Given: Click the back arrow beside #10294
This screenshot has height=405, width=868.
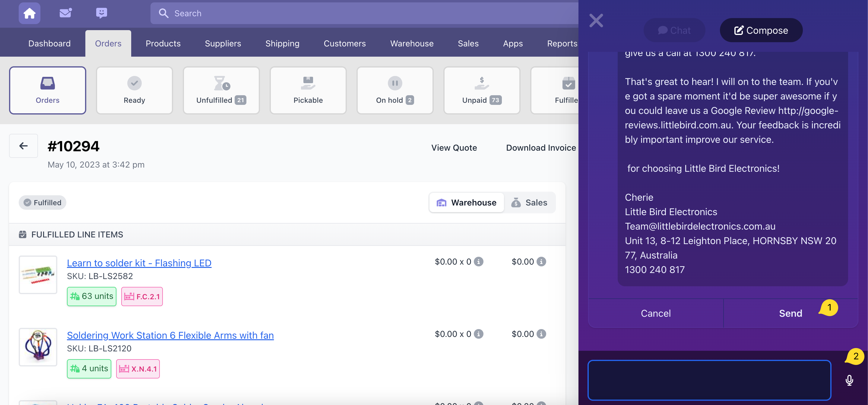Looking at the screenshot, I should point(23,146).
